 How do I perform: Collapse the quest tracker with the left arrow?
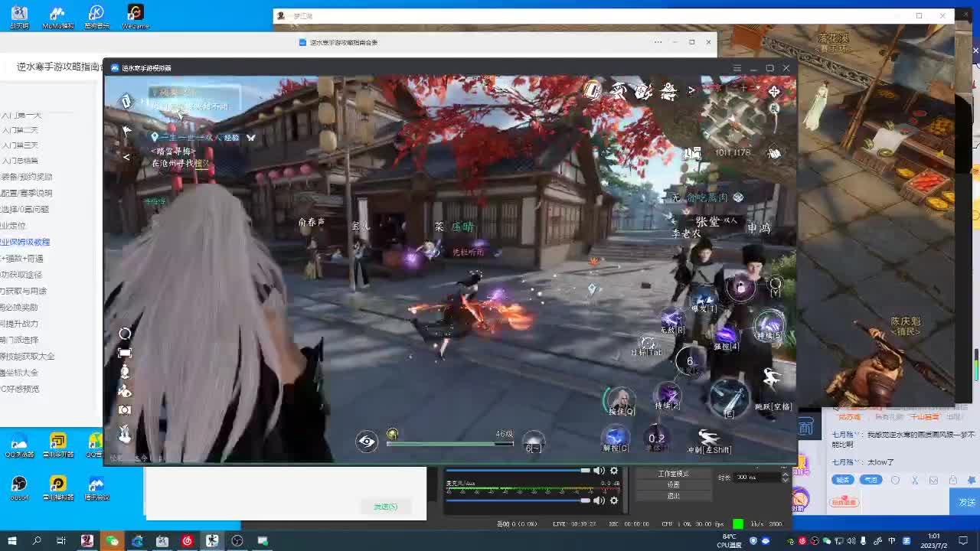pyautogui.click(x=126, y=157)
